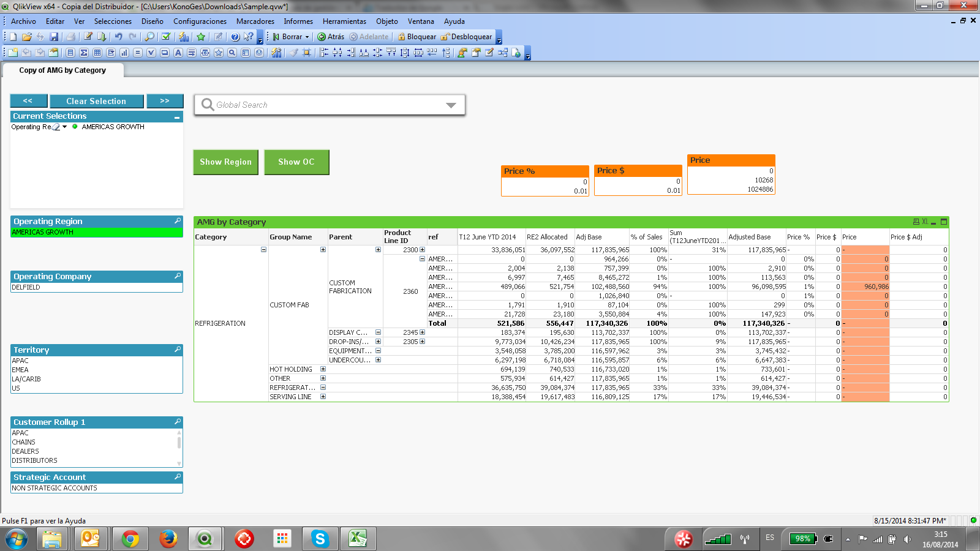The height and width of the screenshot is (551, 980).
Task: Select LA/CARIB in Territory list
Action: pyautogui.click(x=96, y=379)
